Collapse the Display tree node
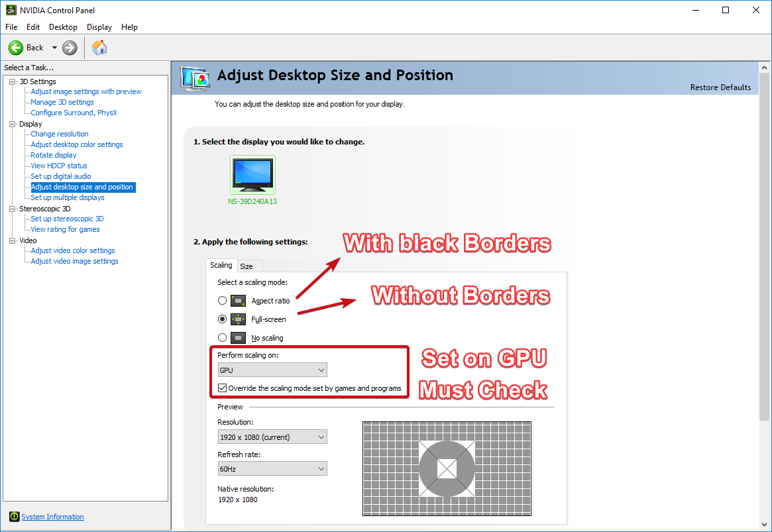This screenshot has height=532, width=772. click(x=13, y=124)
